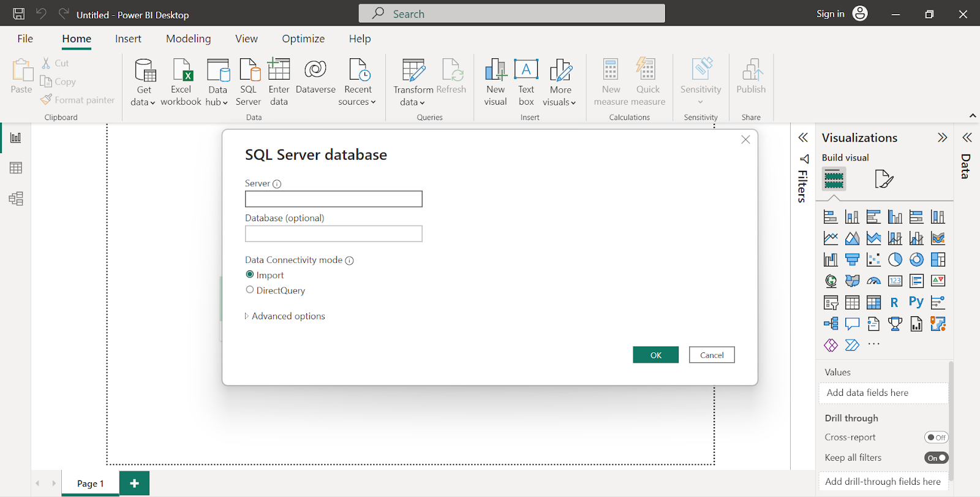The width and height of the screenshot is (980, 497).
Task: Switch to Table view in sidebar
Action: click(16, 168)
